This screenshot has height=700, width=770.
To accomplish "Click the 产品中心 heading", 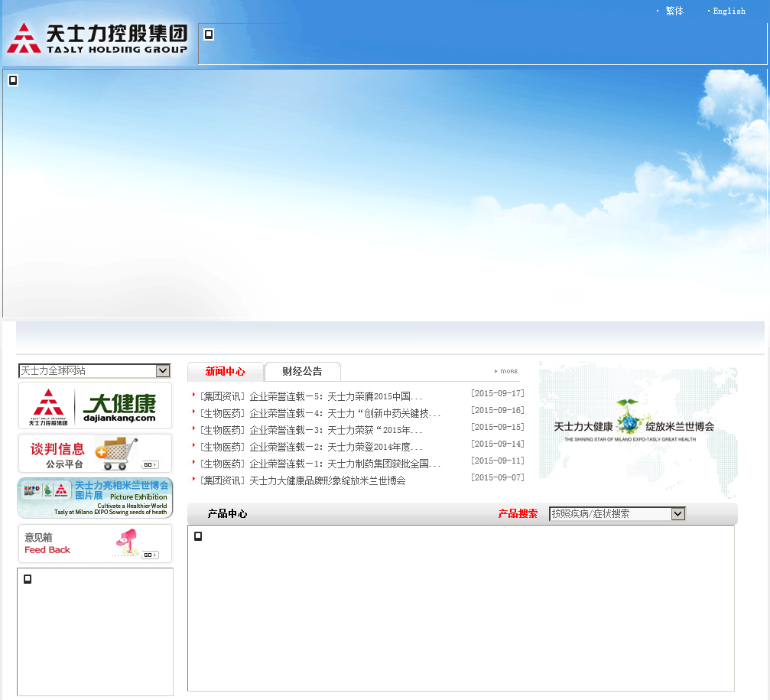I will click(227, 514).
